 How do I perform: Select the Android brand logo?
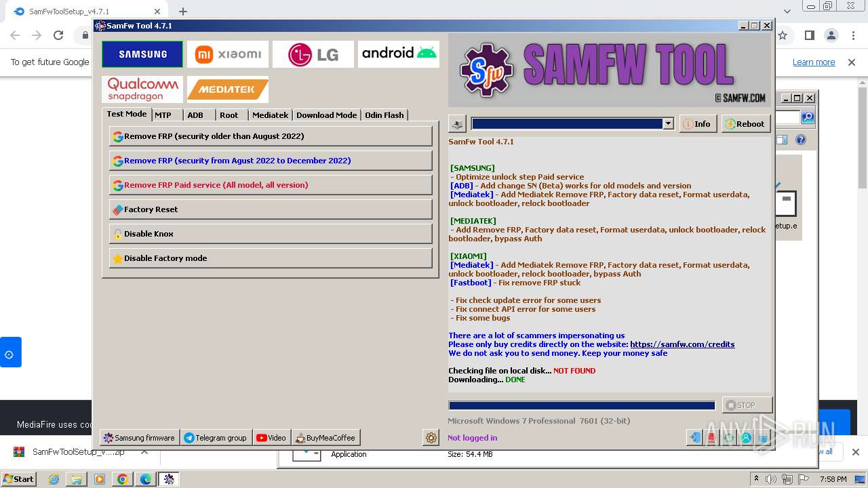coord(399,54)
